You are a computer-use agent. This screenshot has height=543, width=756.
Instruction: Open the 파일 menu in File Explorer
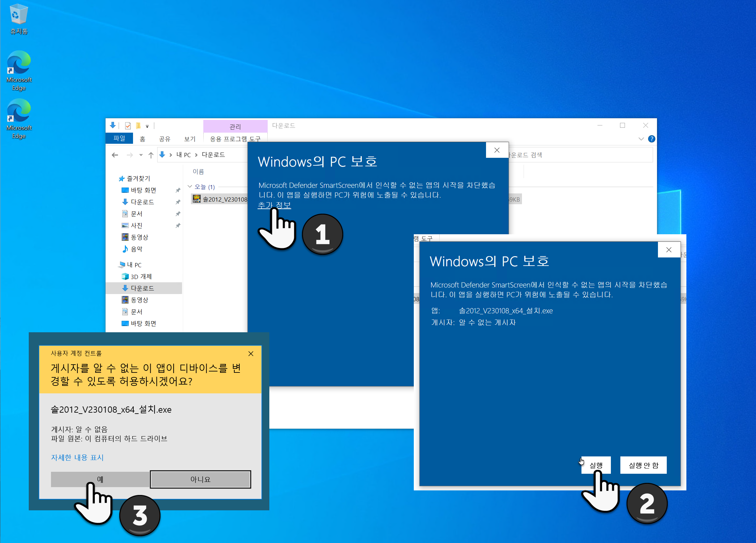click(x=119, y=138)
